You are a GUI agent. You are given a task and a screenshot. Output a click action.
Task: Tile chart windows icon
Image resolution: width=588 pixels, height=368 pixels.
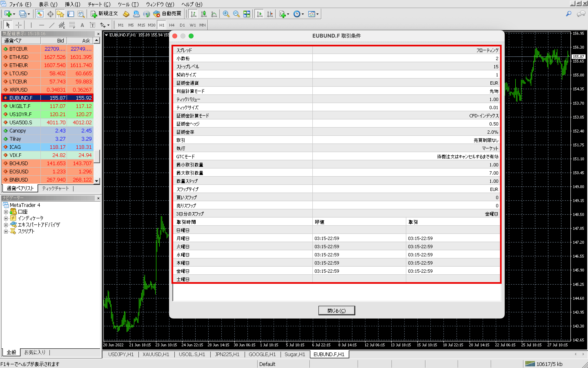click(247, 14)
